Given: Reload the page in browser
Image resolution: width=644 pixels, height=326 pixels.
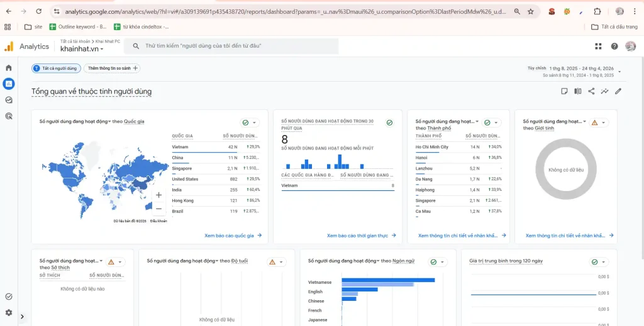Looking at the screenshot, I should coord(38,11).
